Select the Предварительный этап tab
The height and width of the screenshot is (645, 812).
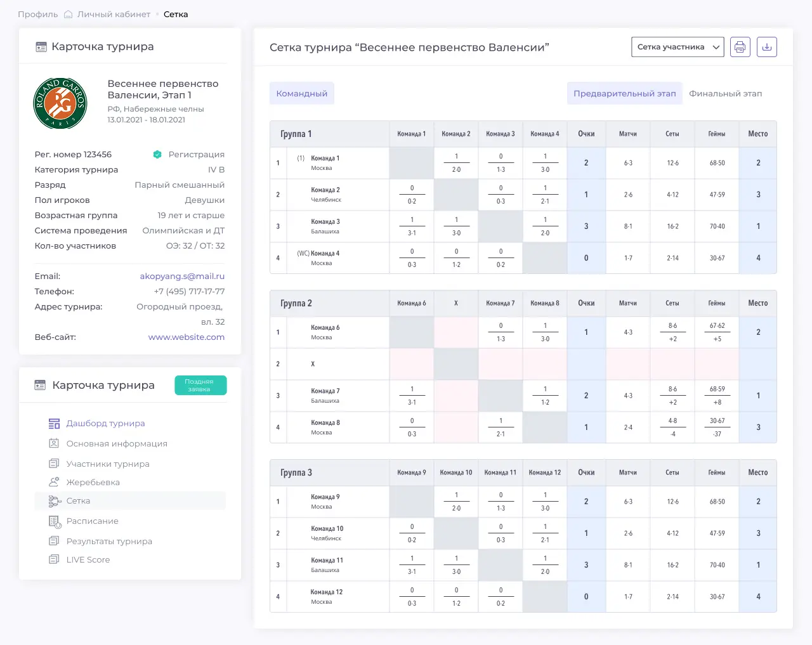(625, 93)
